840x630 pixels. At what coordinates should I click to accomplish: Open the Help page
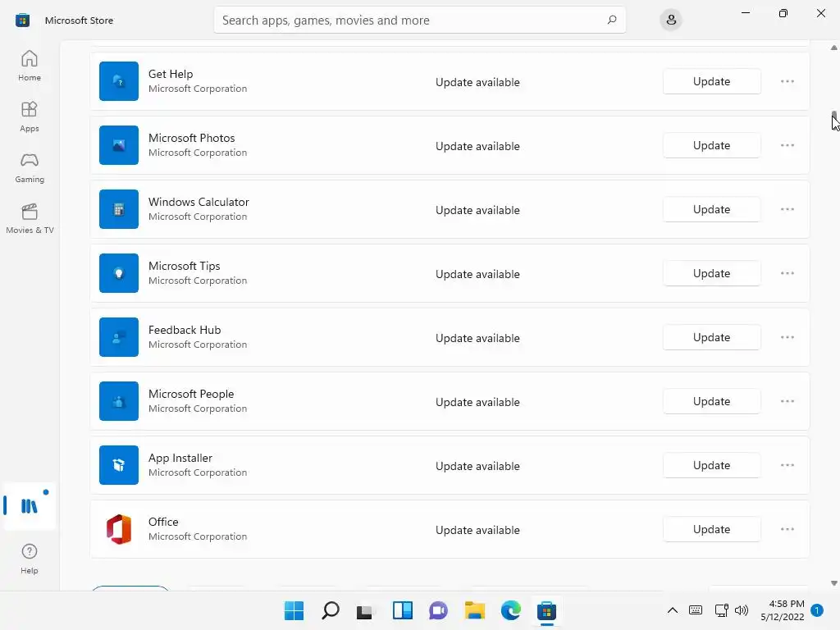tap(30, 559)
